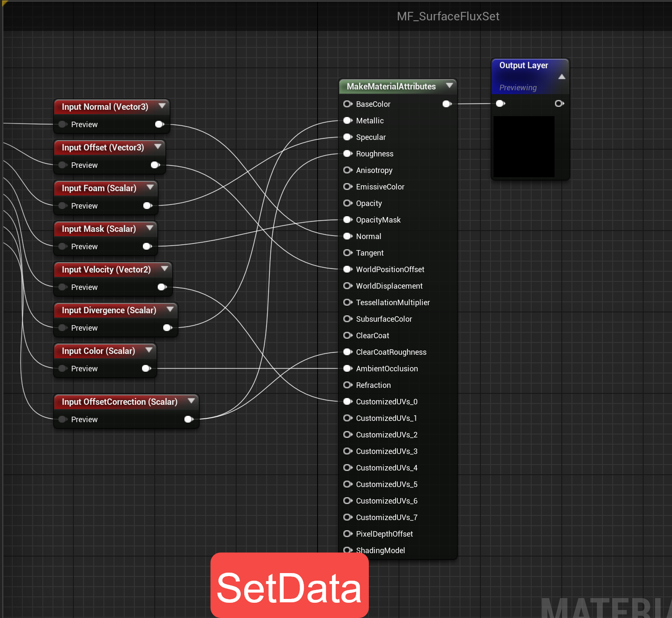This screenshot has height=618, width=672.
Task: Click the MF_SurfaceFluxSet comment title
Action: (448, 17)
